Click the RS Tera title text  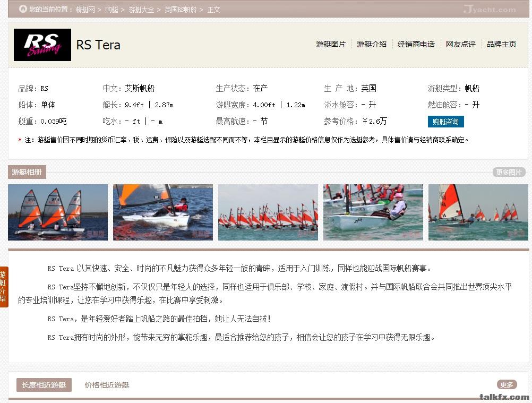[x=98, y=45]
